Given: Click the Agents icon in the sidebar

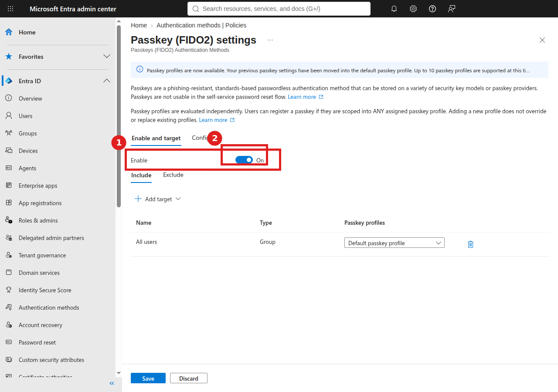Looking at the screenshot, I should click(9, 168).
